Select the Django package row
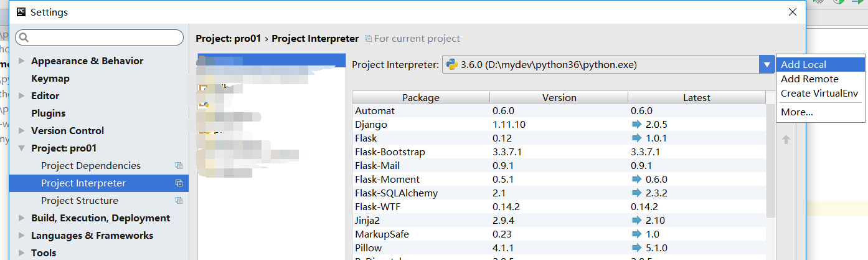 coord(559,125)
